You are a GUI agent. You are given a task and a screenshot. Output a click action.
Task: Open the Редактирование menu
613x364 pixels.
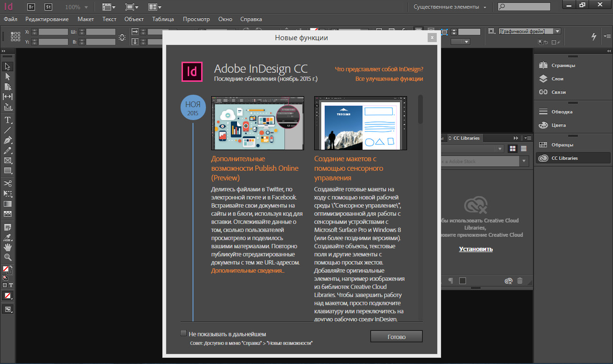click(x=47, y=19)
